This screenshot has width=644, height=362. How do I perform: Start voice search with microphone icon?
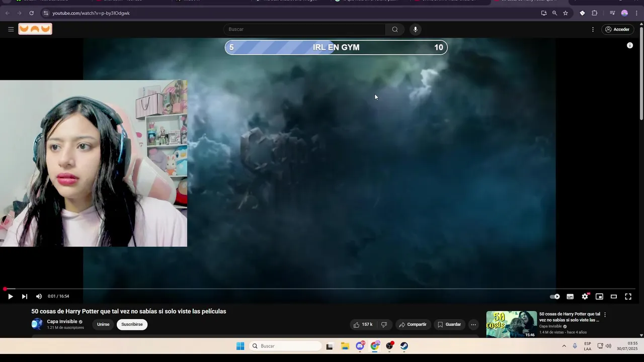(415, 29)
